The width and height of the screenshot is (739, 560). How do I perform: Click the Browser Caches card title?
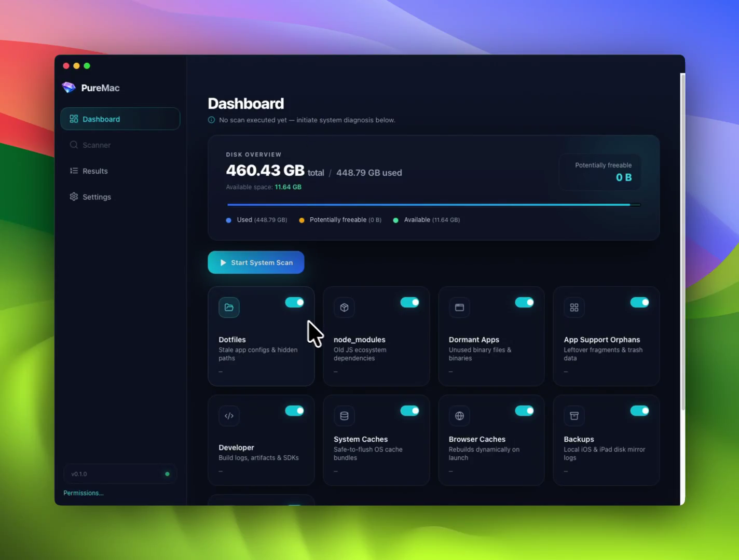(477, 439)
